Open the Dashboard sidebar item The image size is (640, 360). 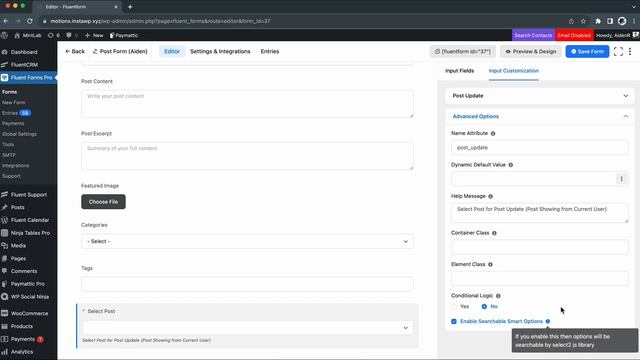(24, 52)
